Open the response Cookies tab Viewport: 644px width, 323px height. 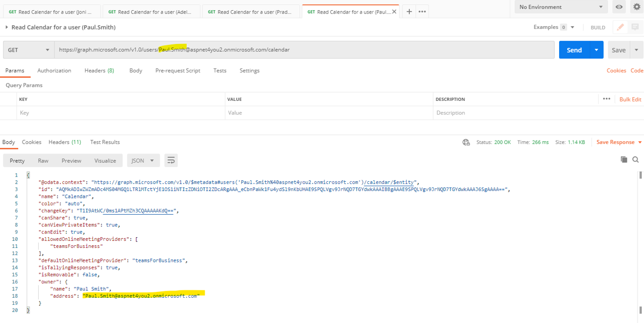tap(32, 142)
